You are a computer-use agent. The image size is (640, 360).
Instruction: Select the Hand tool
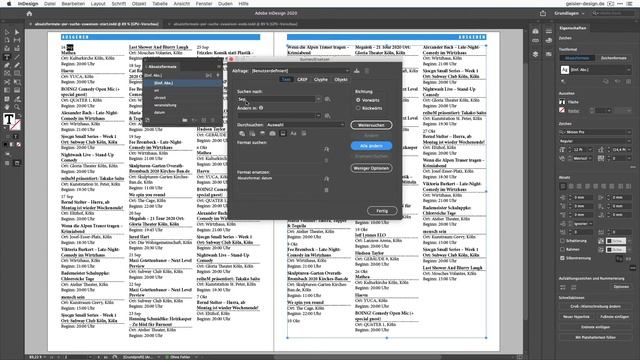(7, 107)
